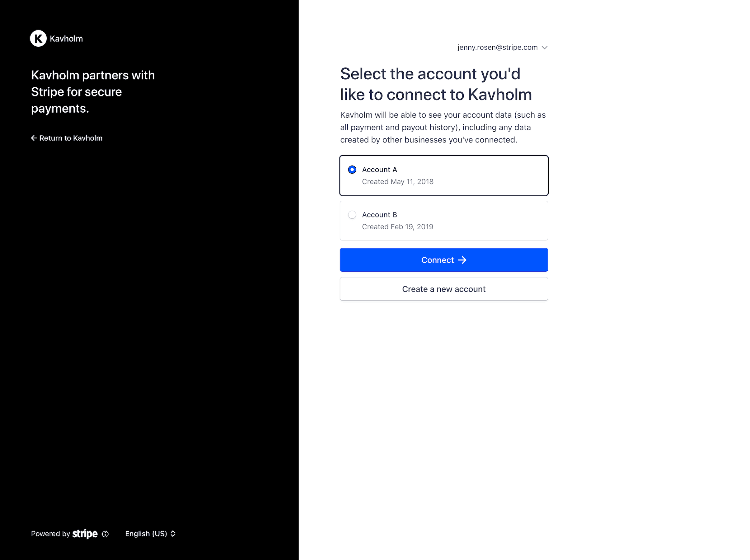Click the Kavholm brand name text
The width and height of the screenshot is (750, 560).
click(67, 39)
